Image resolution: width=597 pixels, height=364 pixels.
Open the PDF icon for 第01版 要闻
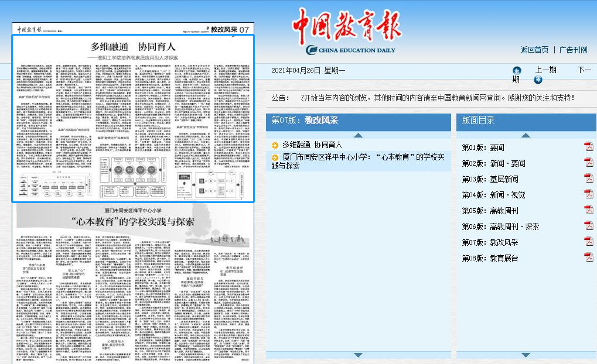pyautogui.click(x=588, y=147)
